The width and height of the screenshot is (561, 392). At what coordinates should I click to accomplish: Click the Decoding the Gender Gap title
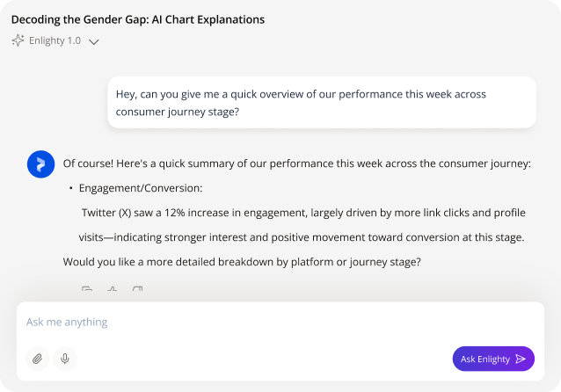(x=138, y=19)
